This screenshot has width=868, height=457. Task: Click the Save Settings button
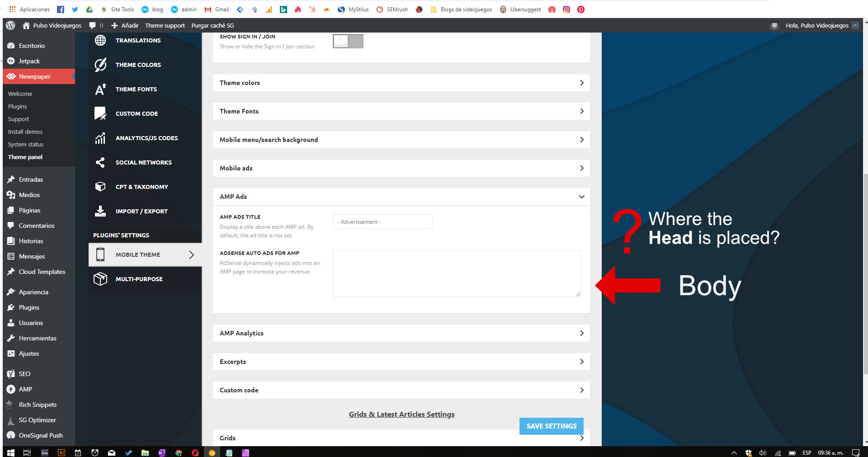tap(552, 426)
